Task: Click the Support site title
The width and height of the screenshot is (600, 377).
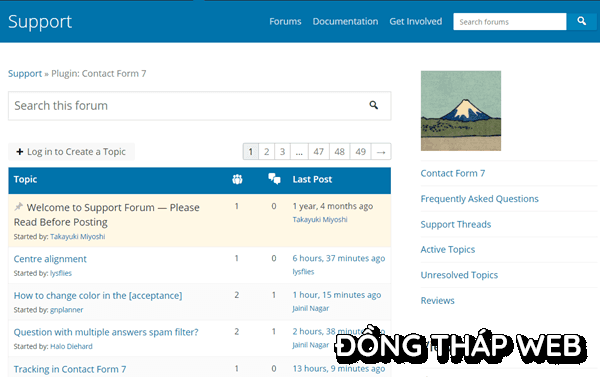Action: pyautogui.click(x=40, y=22)
